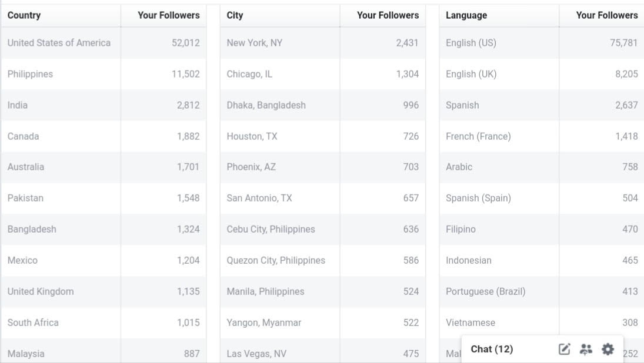Image resolution: width=644 pixels, height=363 pixels.
Task: Click the South Africa country row
Action: pos(33,322)
